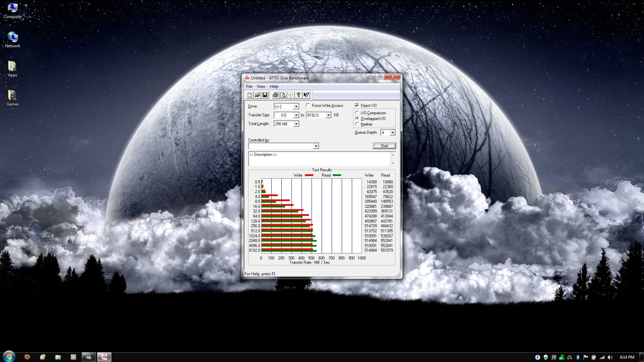Click the window resize grip near status bar
This screenshot has width=644, height=362.
398,274
